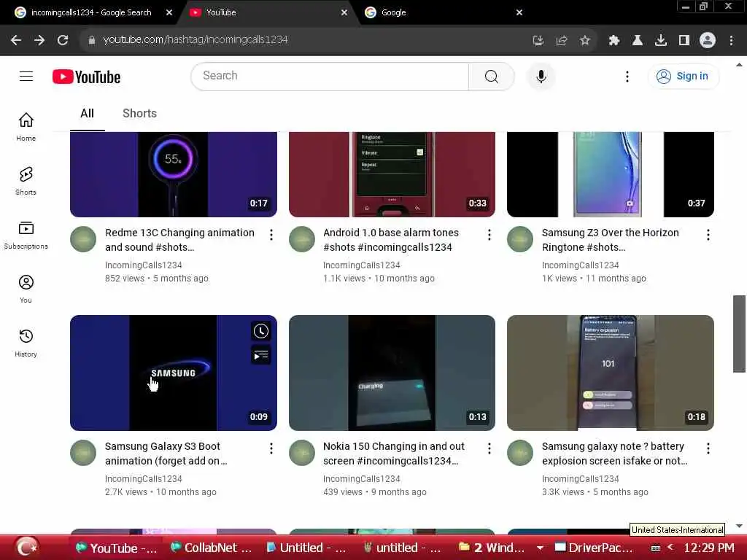This screenshot has width=747, height=560.
Task: Open the You section in the sidebar
Action: [26, 289]
